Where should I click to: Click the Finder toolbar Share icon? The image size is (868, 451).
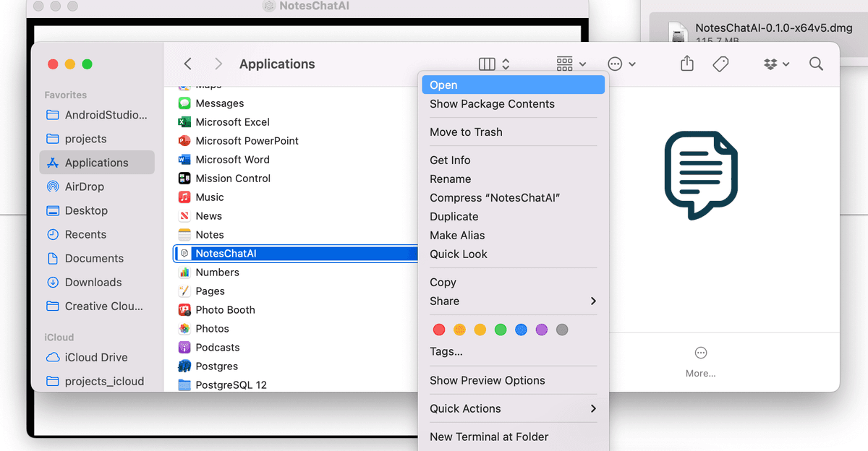click(x=687, y=64)
